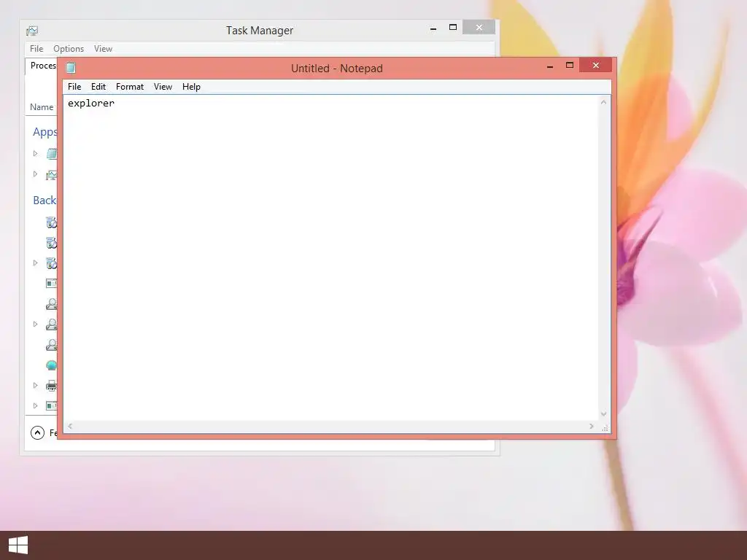Click the Untitled - Notepad title bar text

coord(337,69)
